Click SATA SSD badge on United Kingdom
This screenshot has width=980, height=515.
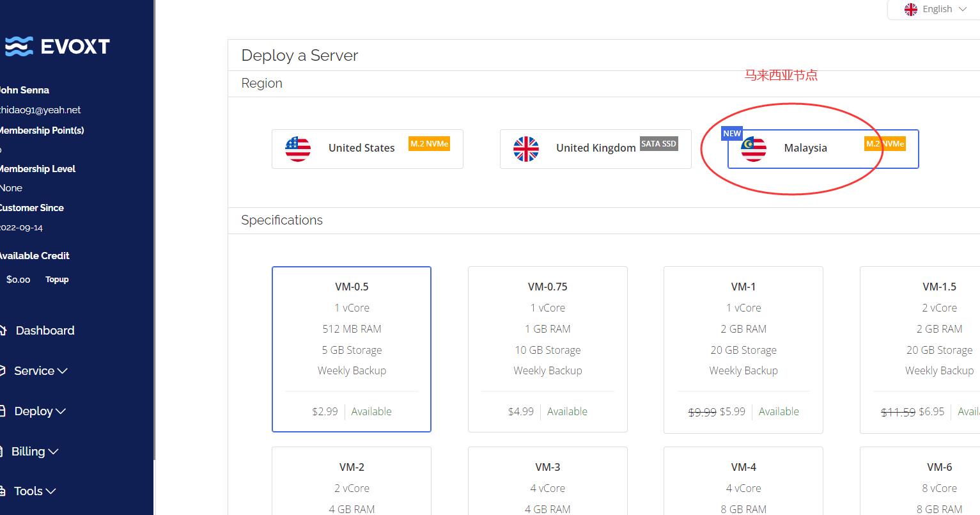coord(658,144)
